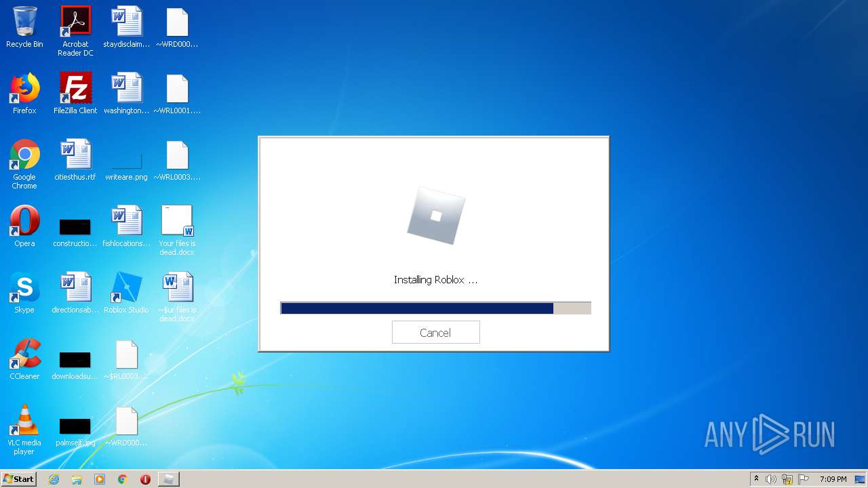The image size is (868, 488).
Task: Open the Recycle Bin
Action: point(24,28)
